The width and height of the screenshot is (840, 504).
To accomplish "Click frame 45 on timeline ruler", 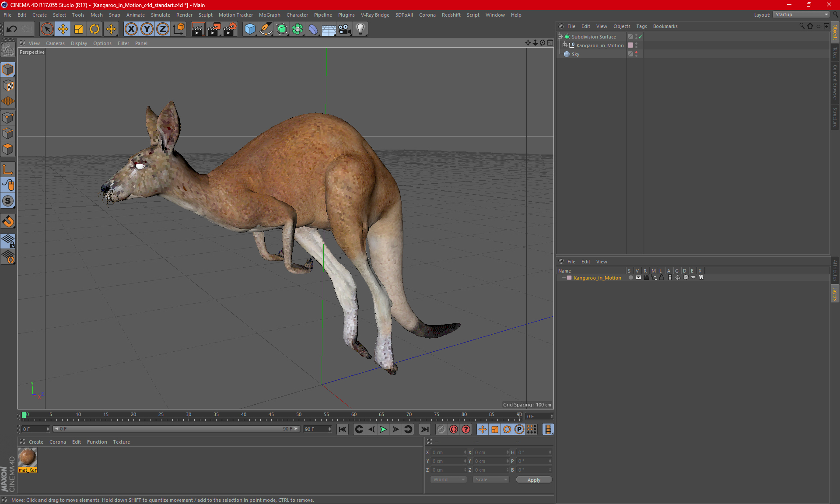I will pos(271,415).
